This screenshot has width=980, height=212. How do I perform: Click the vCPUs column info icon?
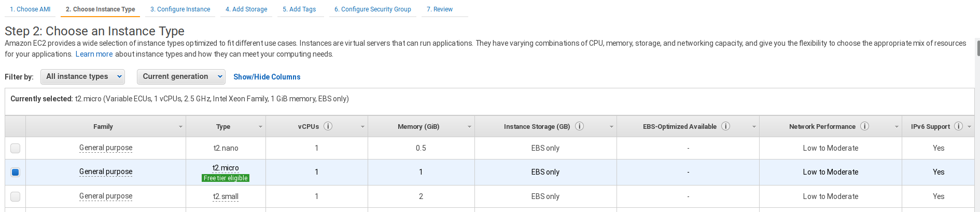(328, 126)
